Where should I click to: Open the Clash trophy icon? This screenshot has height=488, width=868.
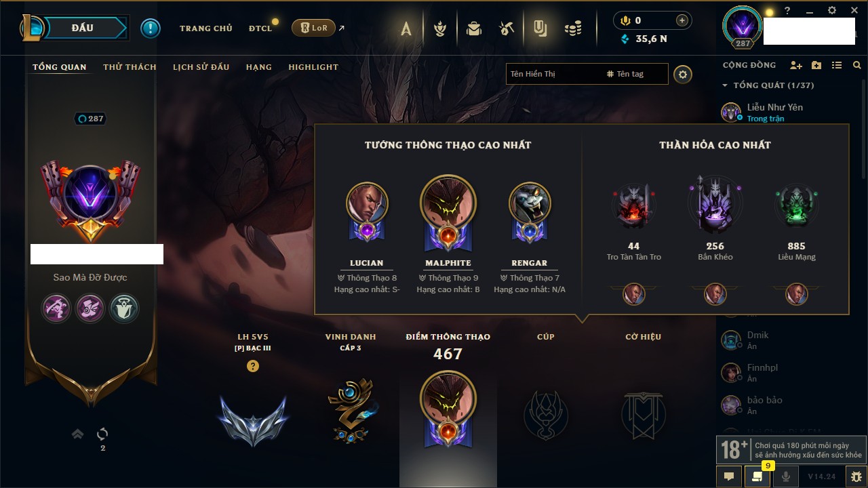441,28
